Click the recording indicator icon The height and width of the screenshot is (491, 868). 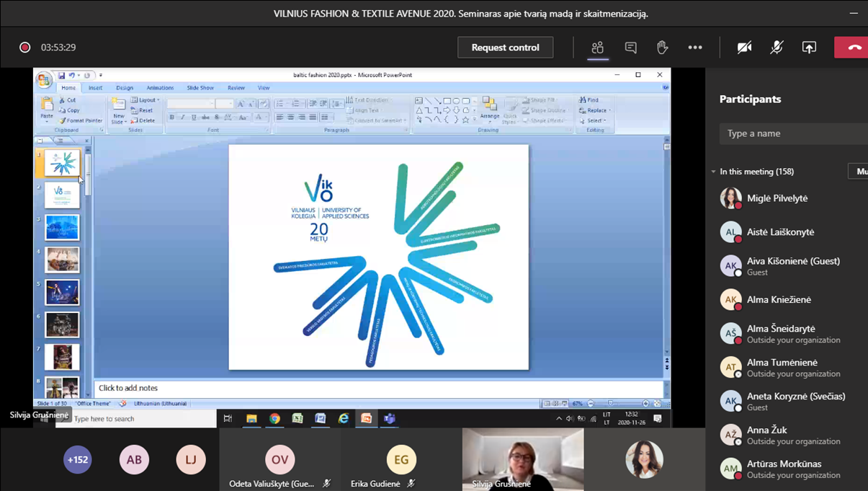point(24,48)
